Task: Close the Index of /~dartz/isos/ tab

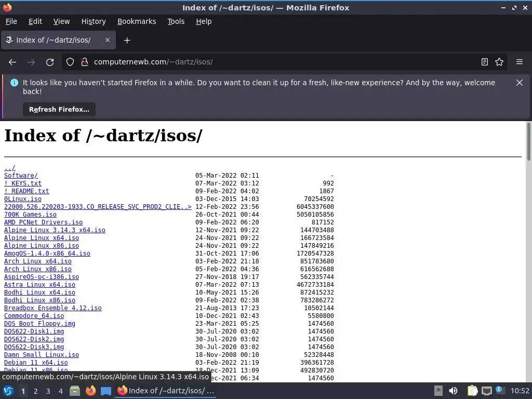Action: (x=107, y=40)
